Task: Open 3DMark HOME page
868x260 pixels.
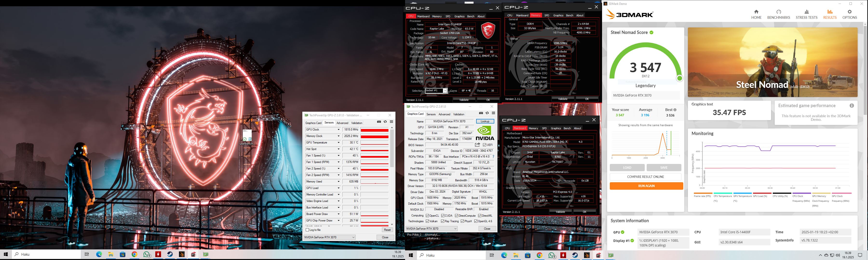Action: point(756,14)
